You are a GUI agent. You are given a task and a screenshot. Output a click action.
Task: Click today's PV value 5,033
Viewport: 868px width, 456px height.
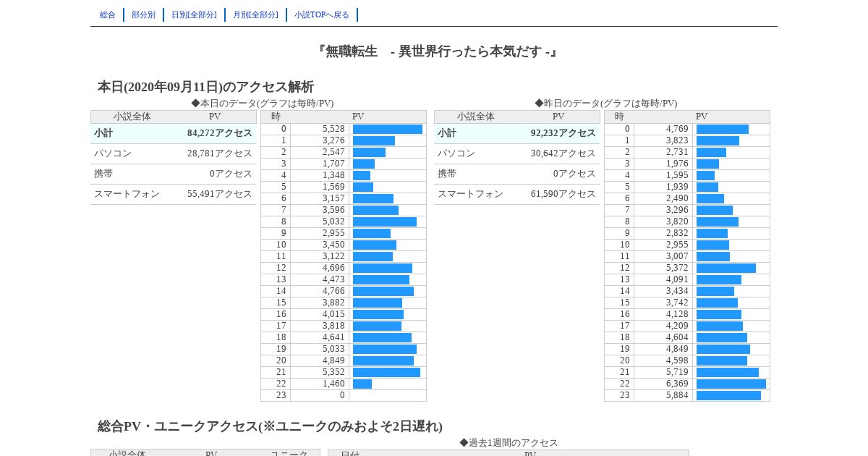pos(333,350)
